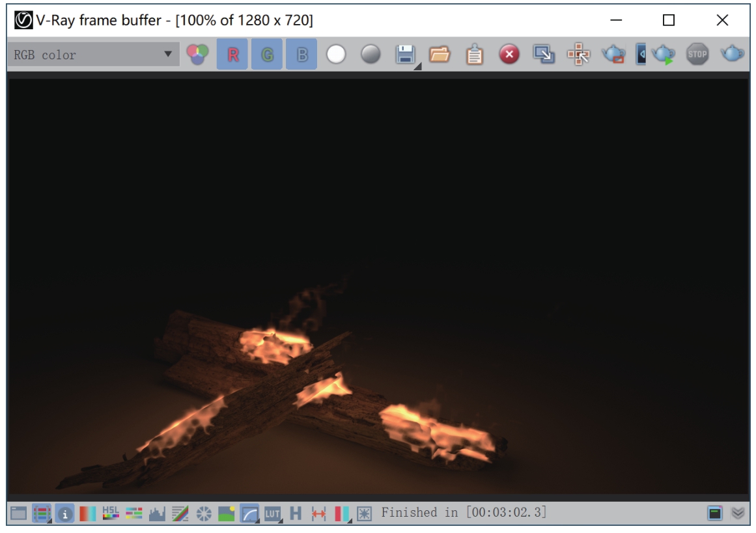
Task: Enable monochromatic mode gray sphere
Action: (371, 55)
